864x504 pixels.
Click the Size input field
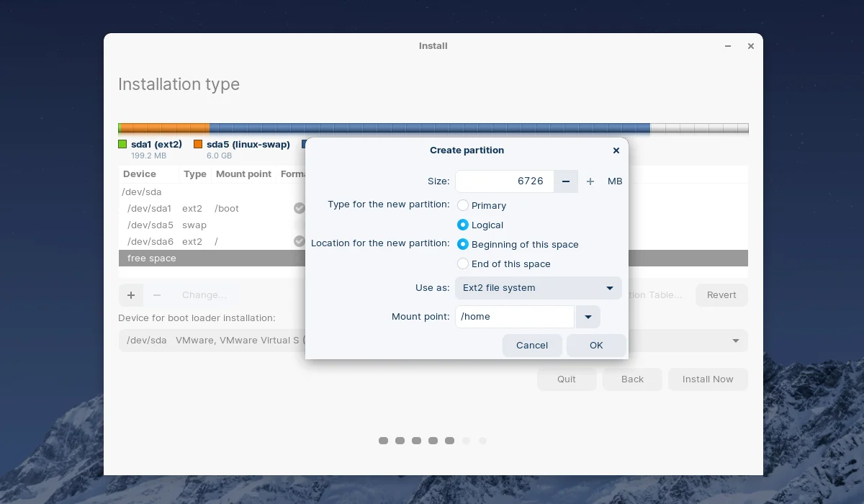click(x=505, y=181)
